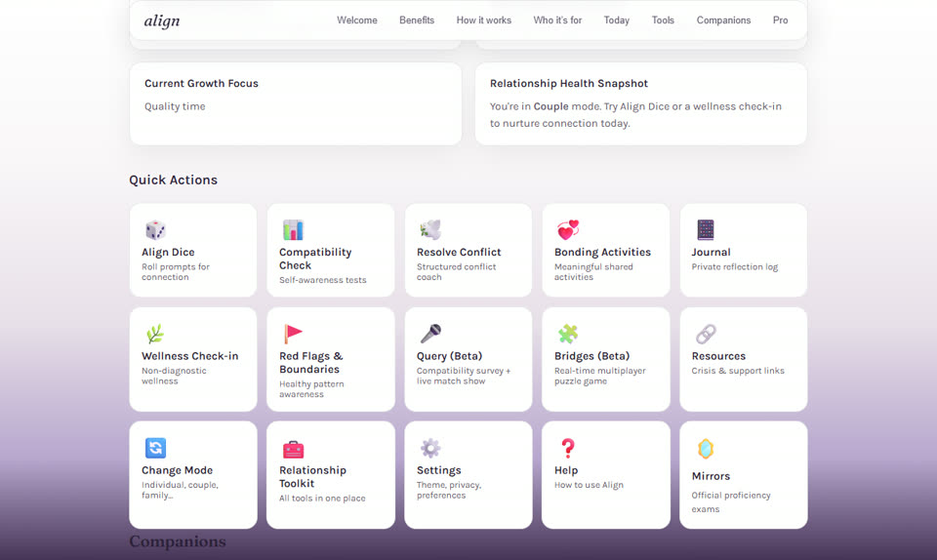Click the Mirrors mirror icon
This screenshot has height=560, width=937.
tap(706, 449)
